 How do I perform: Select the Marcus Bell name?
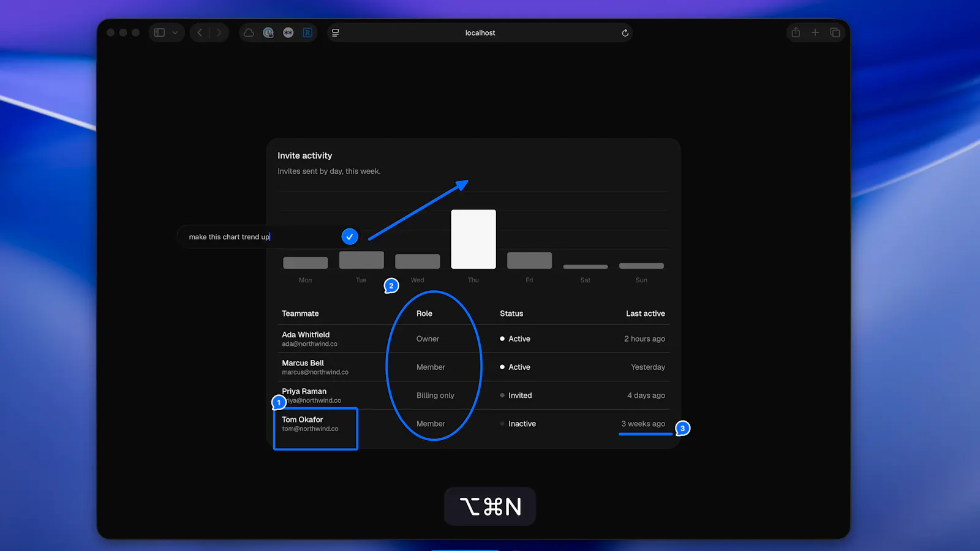[x=303, y=363]
